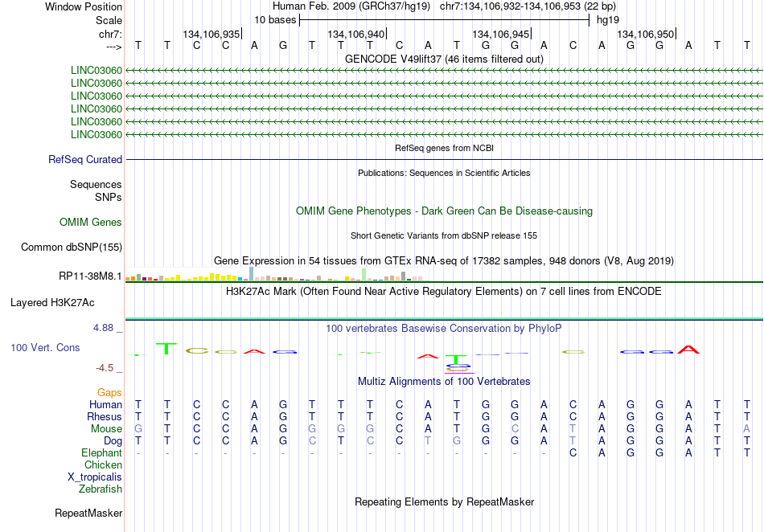
Task: Open the H3K27Ac Mark track title
Action: tap(444, 292)
